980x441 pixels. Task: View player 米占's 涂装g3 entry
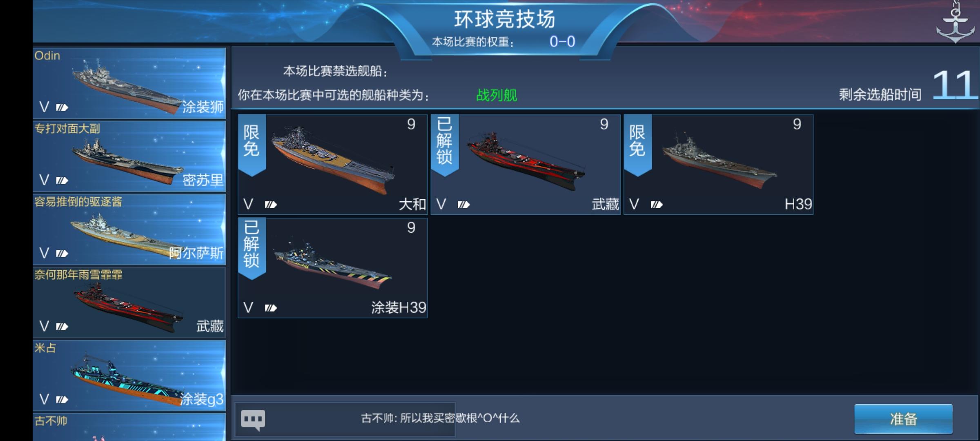click(129, 376)
